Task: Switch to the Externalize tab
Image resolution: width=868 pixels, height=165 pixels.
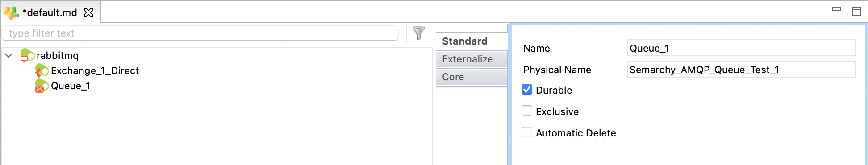Action: point(472,59)
